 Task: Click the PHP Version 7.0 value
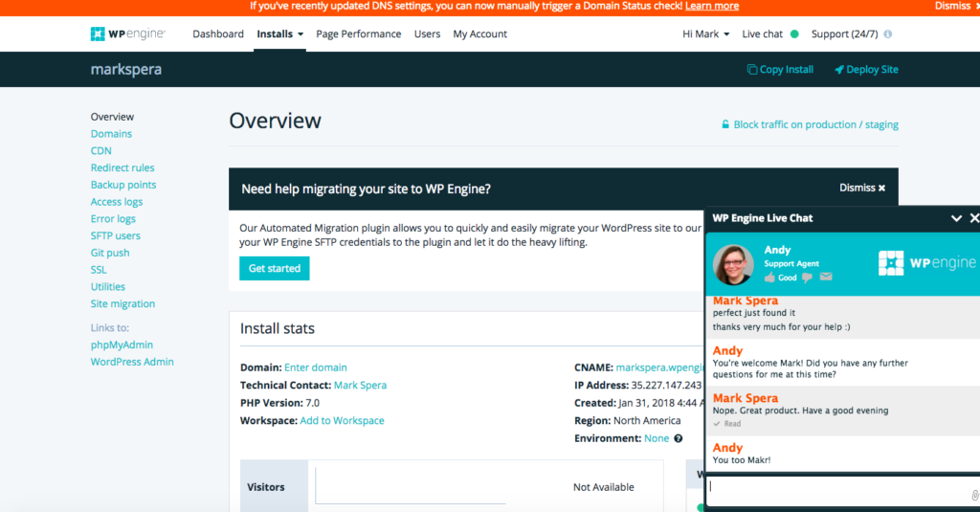point(313,403)
